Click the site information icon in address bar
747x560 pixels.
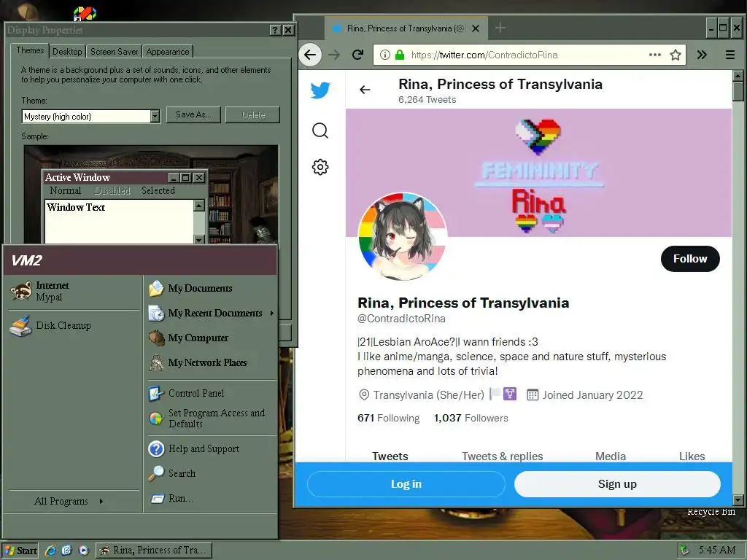[x=385, y=55]
